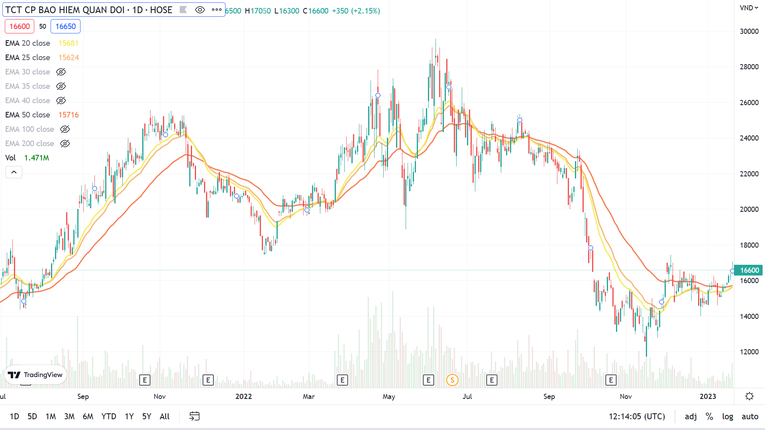Show the hidden EMA 200 indicator
Image resolution: width=765 pixels, height=430 pixels.
pos(65,143)
